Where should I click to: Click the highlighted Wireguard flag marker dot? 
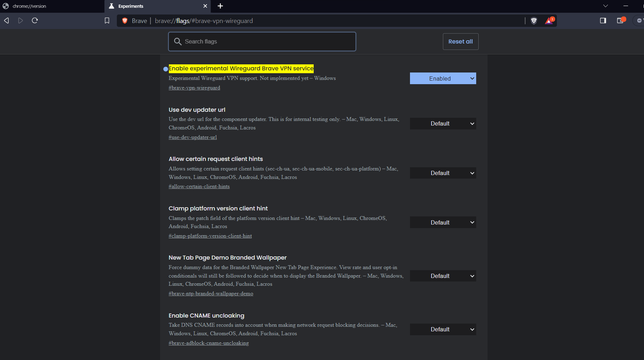[165, 69]
